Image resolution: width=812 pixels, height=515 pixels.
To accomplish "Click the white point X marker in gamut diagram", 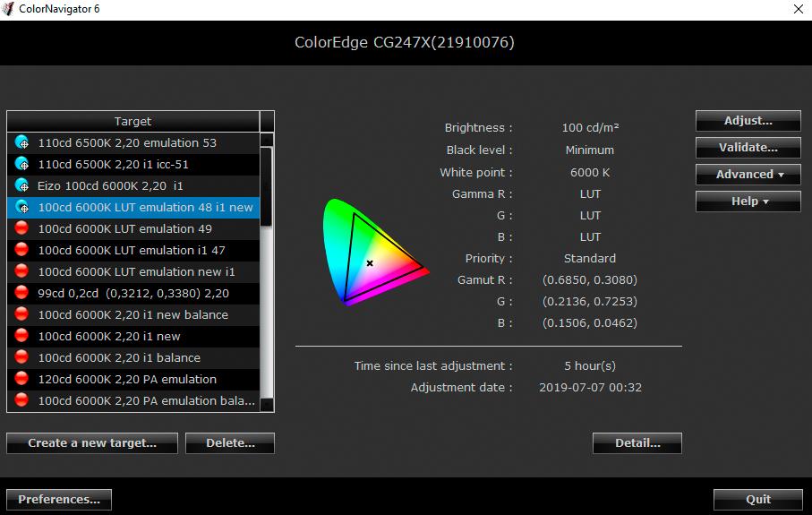I will click(370, 263).
